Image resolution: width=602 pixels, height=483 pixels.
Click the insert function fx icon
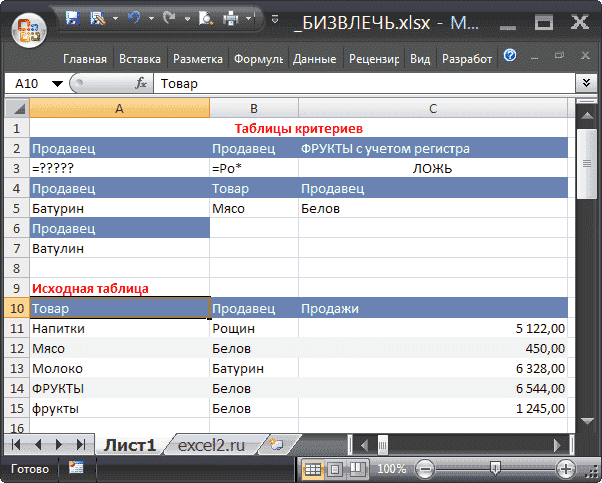[141, 84]
